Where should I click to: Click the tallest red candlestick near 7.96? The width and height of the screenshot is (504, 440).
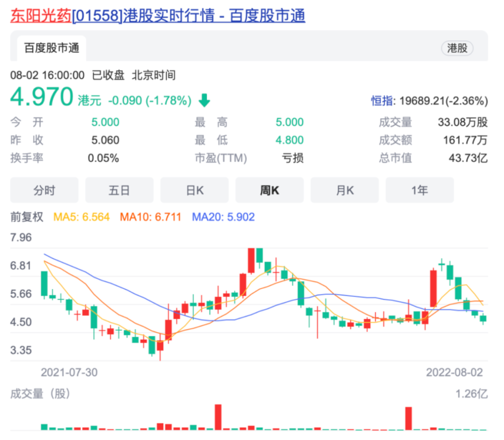[251, 260]
